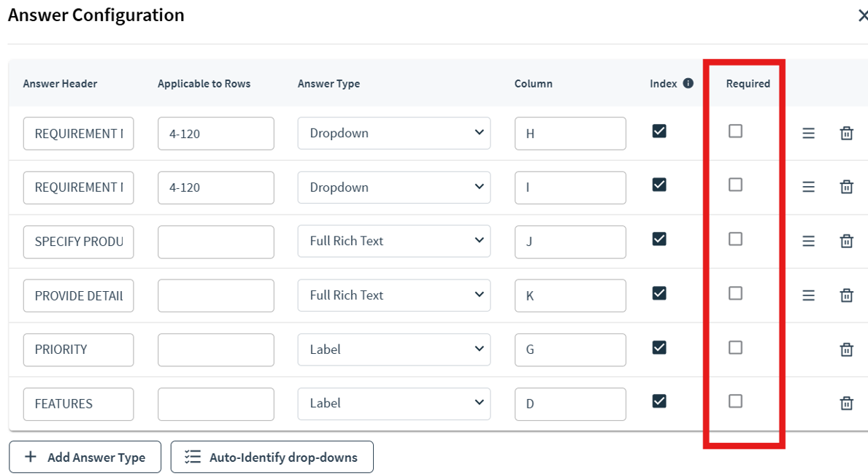Click empty Applicable to Rows for PRIORITY
Screen dimensions: 868x475
[x=216, y=350]
